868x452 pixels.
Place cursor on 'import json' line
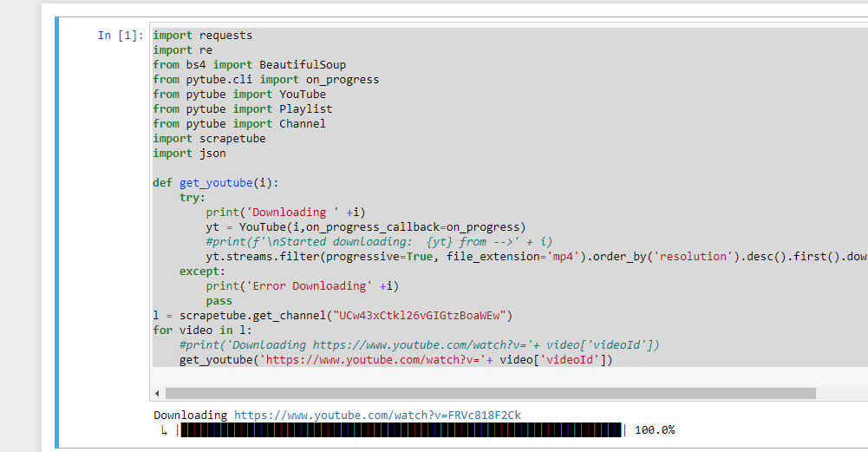(189, 154)
